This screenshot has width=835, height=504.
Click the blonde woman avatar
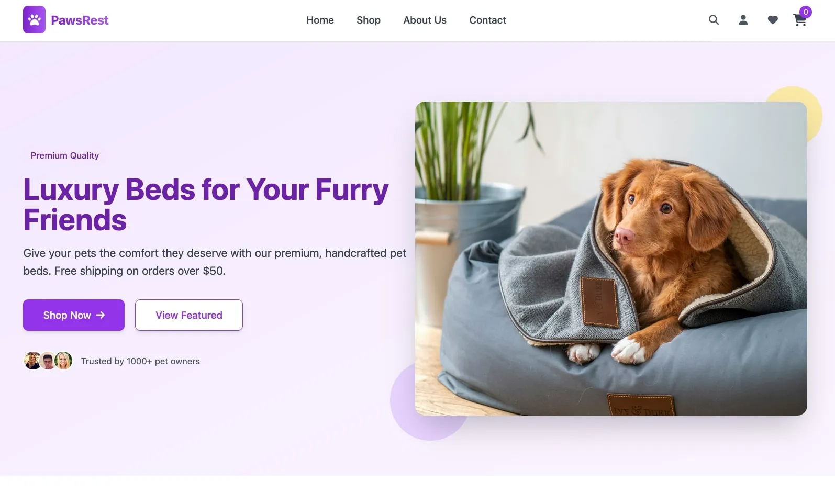click(63, 361)
